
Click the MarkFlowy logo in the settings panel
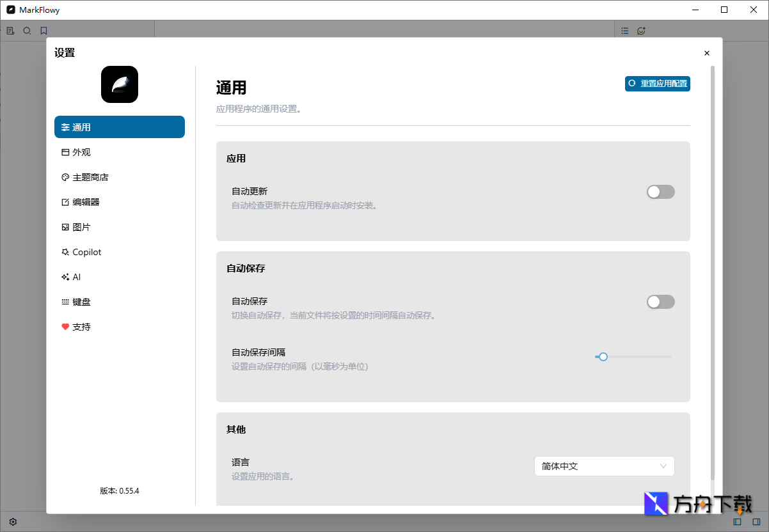click(x=119, y=84)
